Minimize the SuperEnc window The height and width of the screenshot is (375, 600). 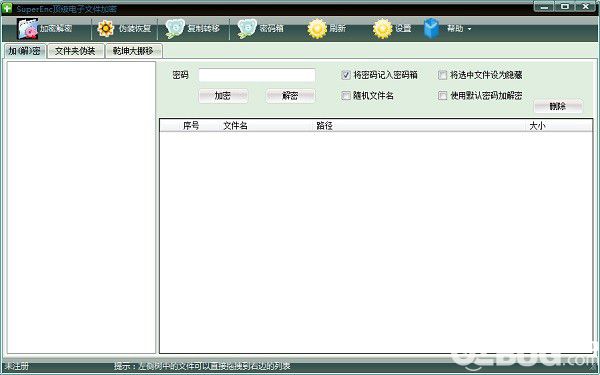(x=543, y=7)
